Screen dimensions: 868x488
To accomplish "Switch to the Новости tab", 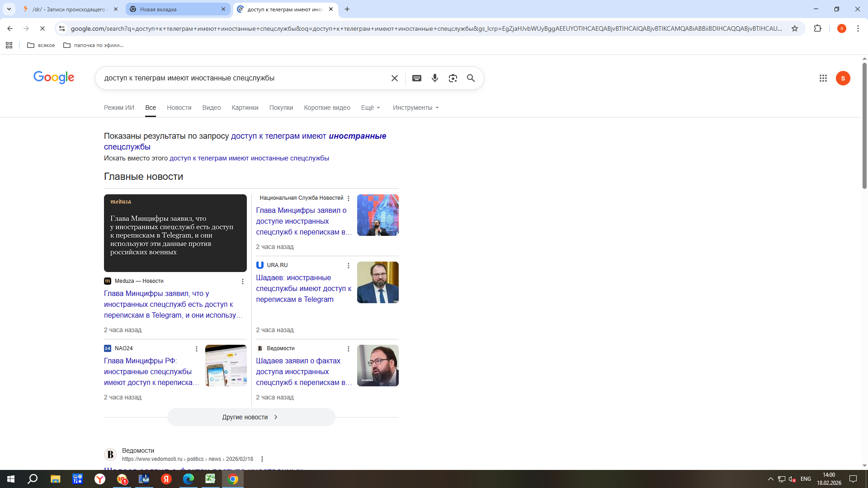I will (179, 108).
